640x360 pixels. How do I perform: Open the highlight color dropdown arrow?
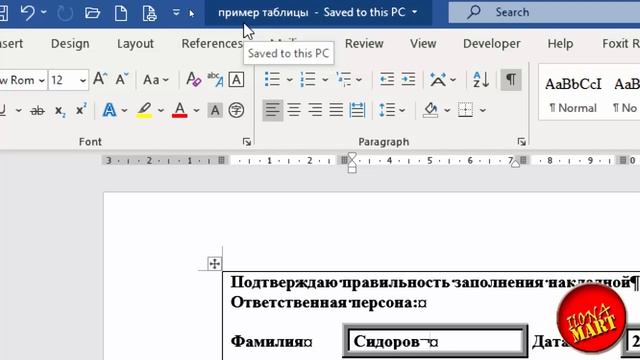click(161, 110)
